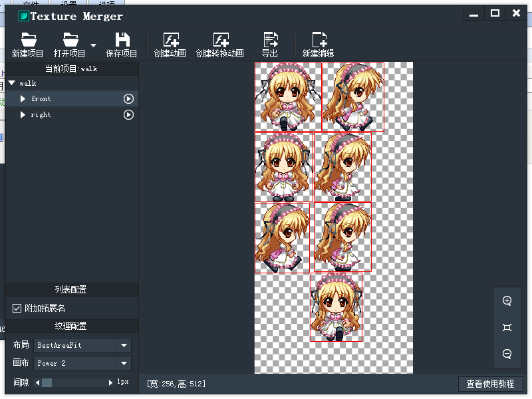This screenshot has width=532, height=399.
Task: Select the right tree item
Action: click(72, 114)
